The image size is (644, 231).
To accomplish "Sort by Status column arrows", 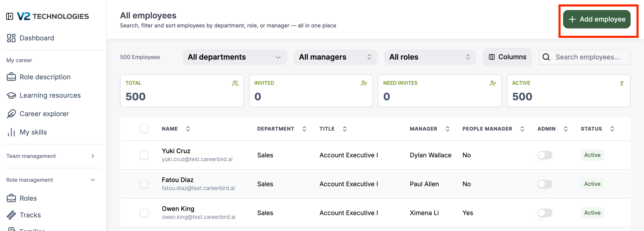I will pos(612,129).
